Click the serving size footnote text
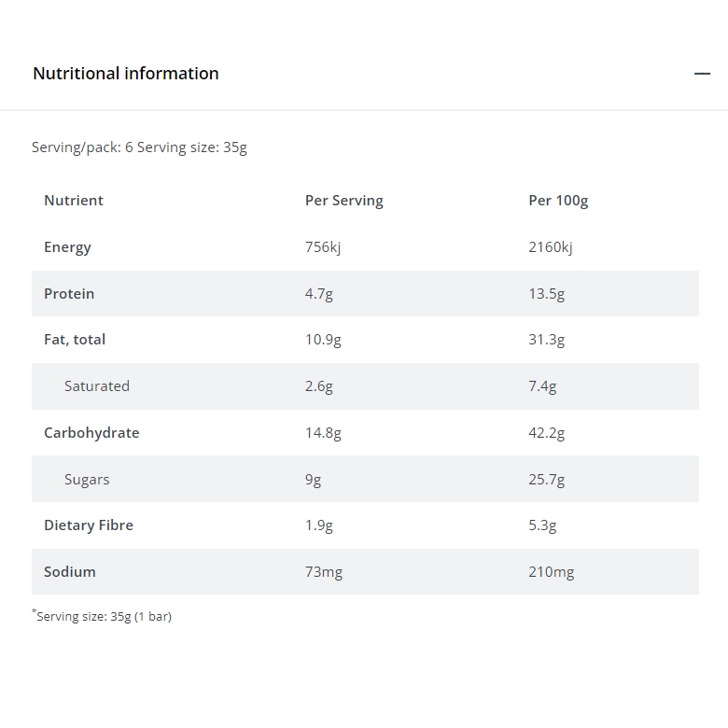This screenshot has width=728, height=728. (x=102, y=616)
